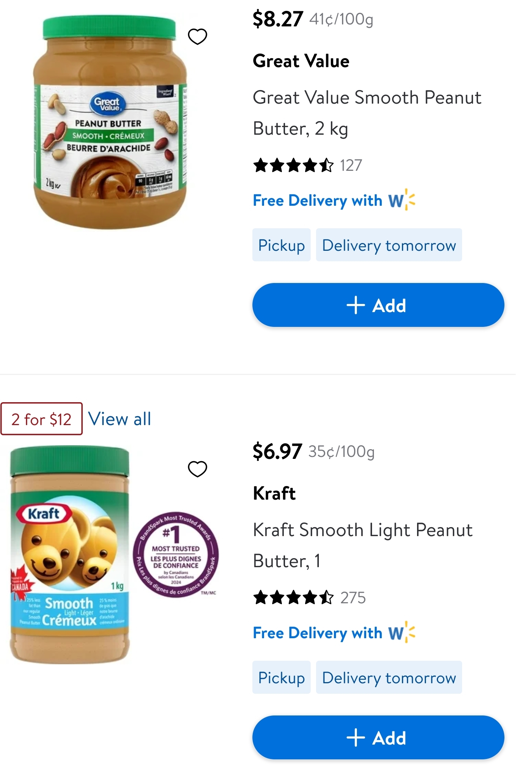Screen dimensions: 532x771
Task: Click Free Delivery with W+ under Great Value
Action: pos(334,201)
